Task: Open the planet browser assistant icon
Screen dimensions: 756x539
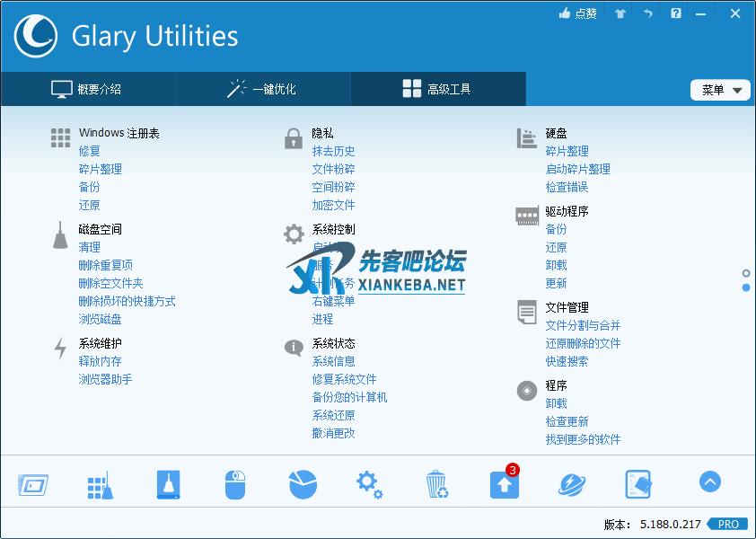Action: (x=571, y=485)
